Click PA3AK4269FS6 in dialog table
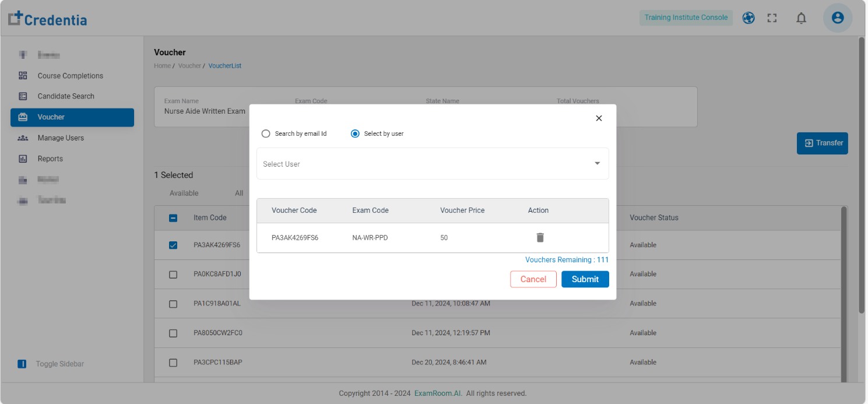868x404 pixels. (x=295, y=238)
